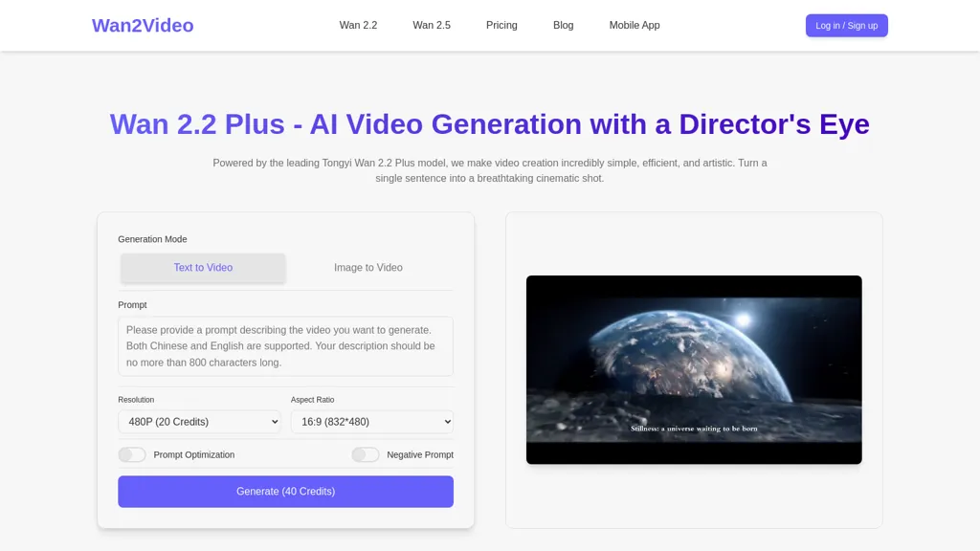Open the Wan 2.5 nav item
The image size is (980, 551).
432,26
